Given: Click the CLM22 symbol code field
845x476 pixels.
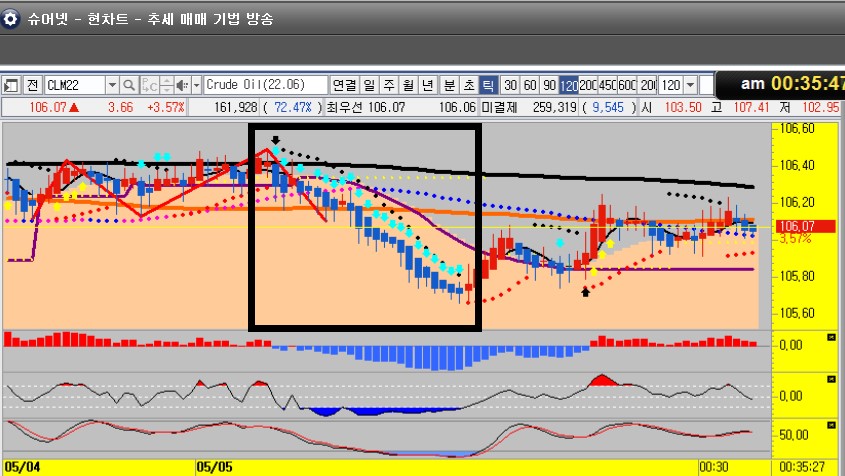Looking at the screenshot, I should coord(74,85).
